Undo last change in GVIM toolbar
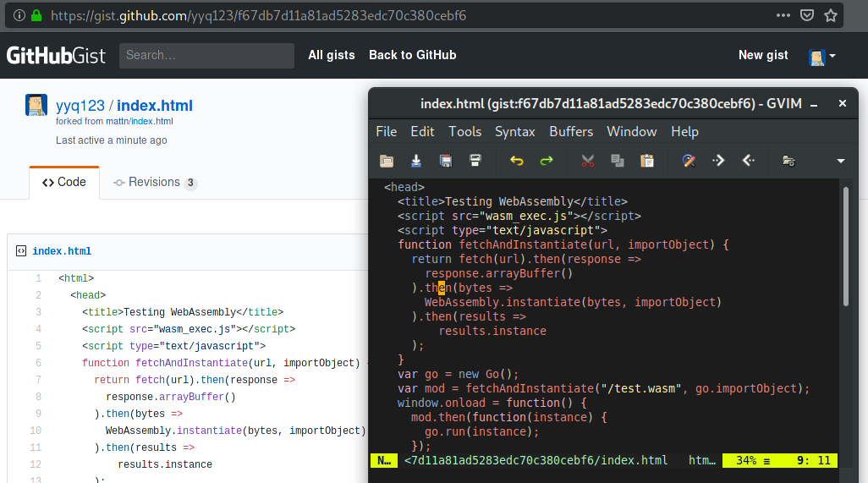 [x=516, y=161]
